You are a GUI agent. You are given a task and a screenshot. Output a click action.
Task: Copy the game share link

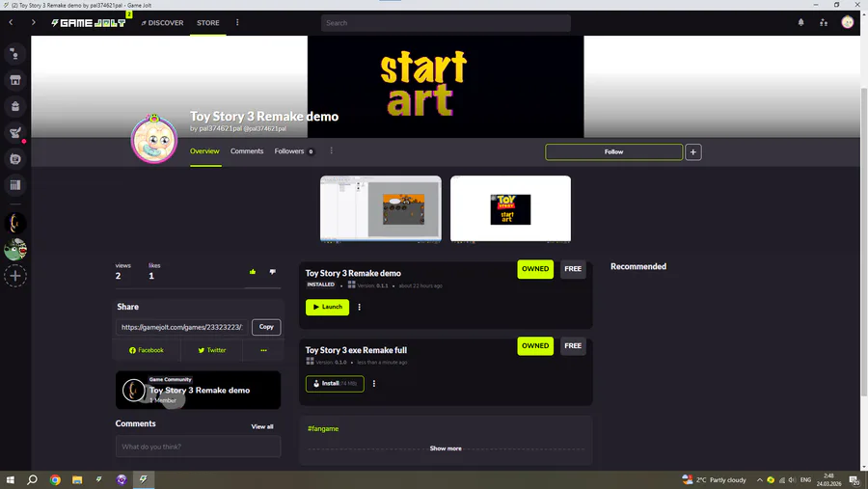266,327
